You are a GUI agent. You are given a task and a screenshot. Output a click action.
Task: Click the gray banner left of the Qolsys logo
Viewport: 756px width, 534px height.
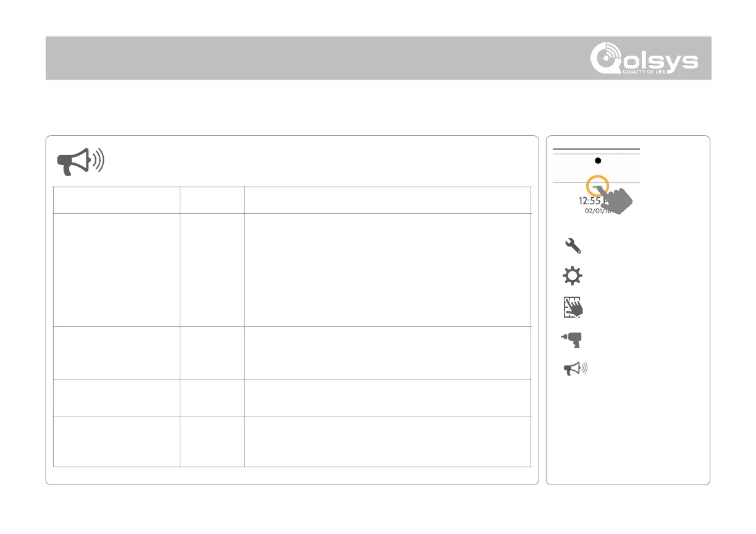(309, 58)
